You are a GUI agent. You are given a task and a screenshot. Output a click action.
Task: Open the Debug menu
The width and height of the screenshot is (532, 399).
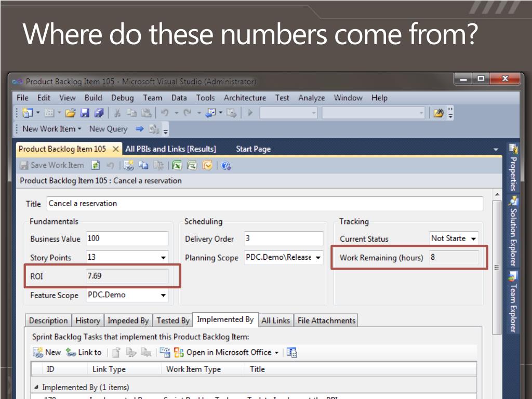pyautogui.click(x=122, y=98)
